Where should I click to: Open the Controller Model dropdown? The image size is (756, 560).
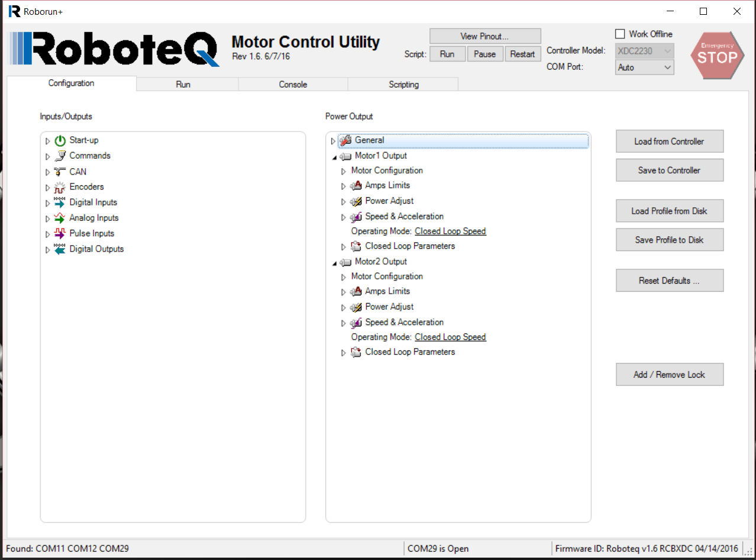click(645, 51)
